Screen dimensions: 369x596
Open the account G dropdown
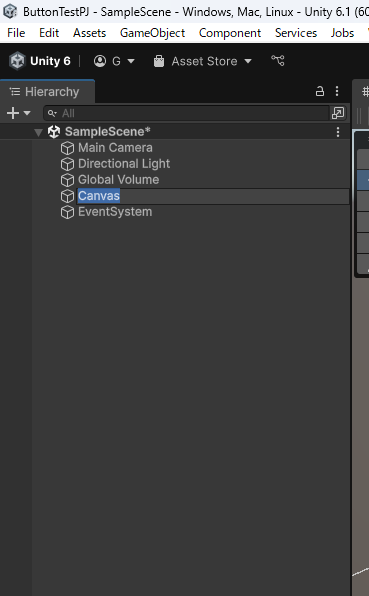pyautogui.click(x=114, y=61)
